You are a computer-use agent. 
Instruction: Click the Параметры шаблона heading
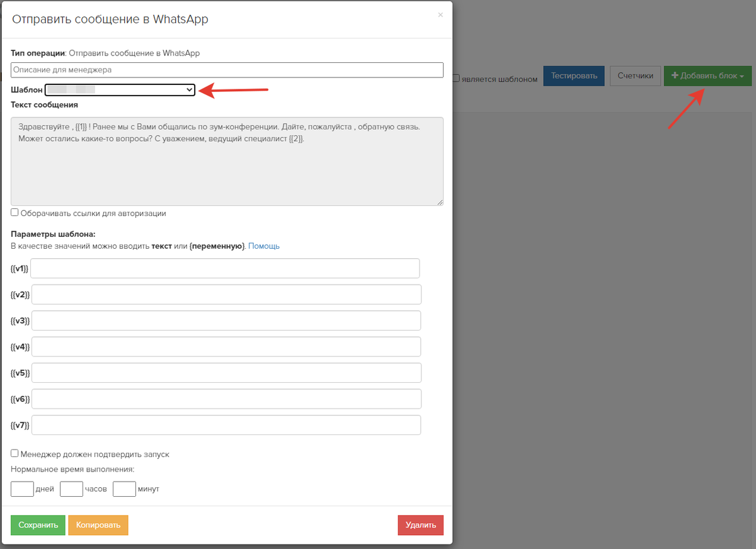[x=53, y=234]
